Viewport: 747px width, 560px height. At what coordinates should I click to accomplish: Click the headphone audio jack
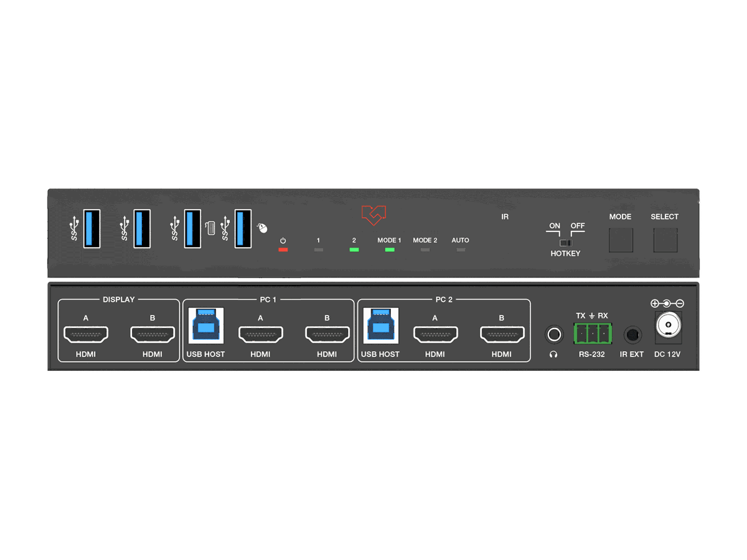pos(554,335)
